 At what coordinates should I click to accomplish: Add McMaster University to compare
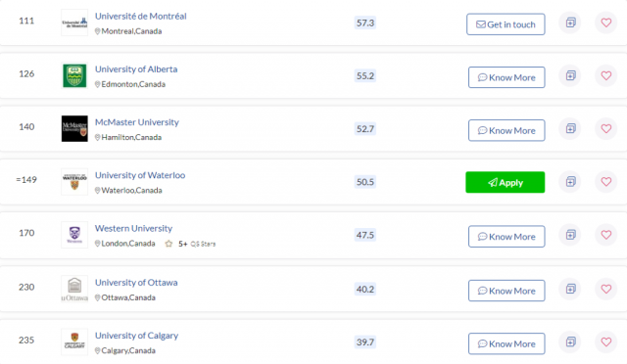point(570,128)
